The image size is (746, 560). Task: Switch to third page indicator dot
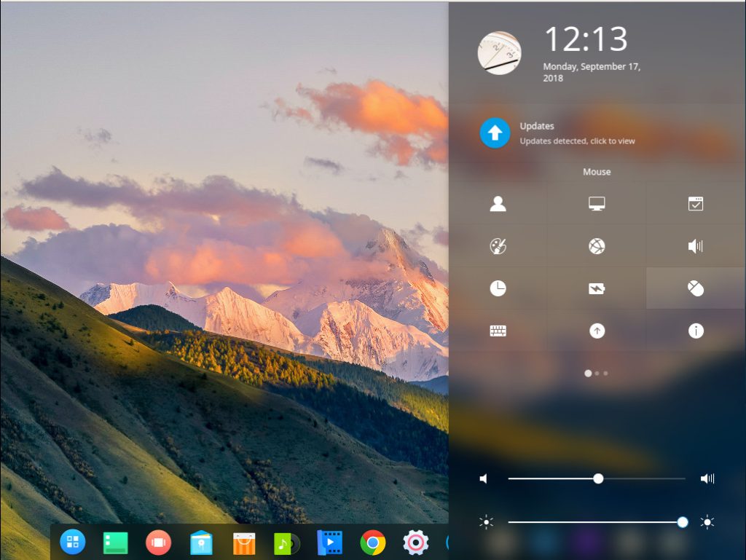click(x=606, y=373)
